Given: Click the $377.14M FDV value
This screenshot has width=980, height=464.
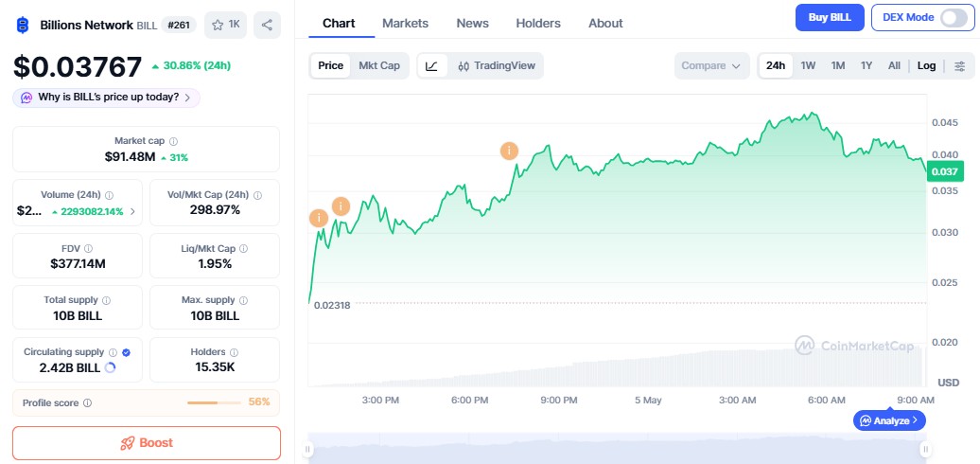Looking at the screenshot, I should click(78, 263).
